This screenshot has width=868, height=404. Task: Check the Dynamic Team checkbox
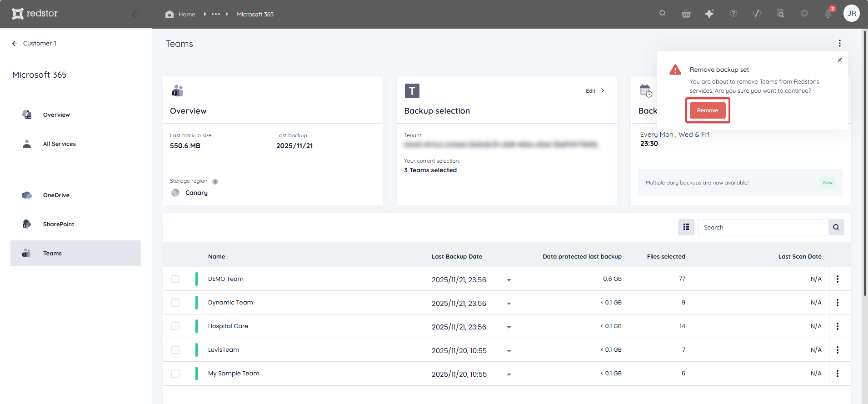coord(175,303)
